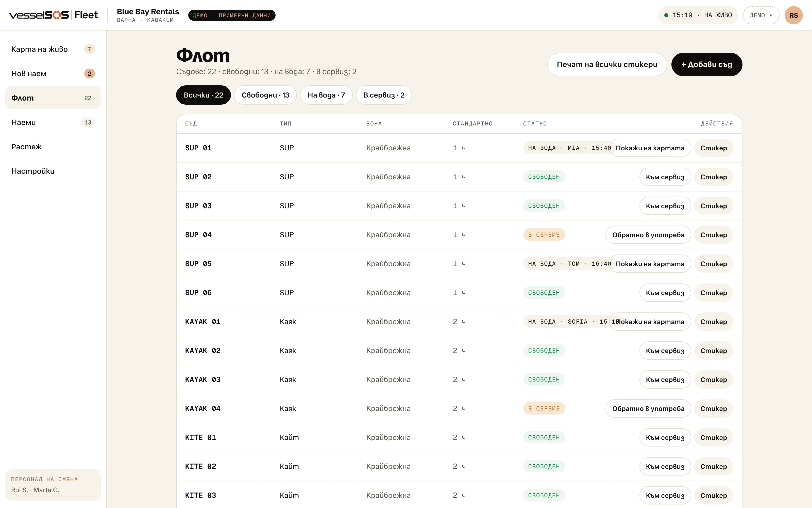Select the Всички · 22 filter tab

[x=203, y=95]
